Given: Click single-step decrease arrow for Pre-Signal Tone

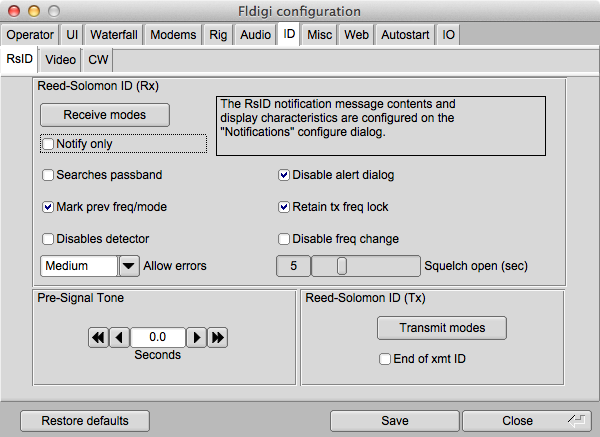Looking at the screenshot, I should (x=119, y=338).
